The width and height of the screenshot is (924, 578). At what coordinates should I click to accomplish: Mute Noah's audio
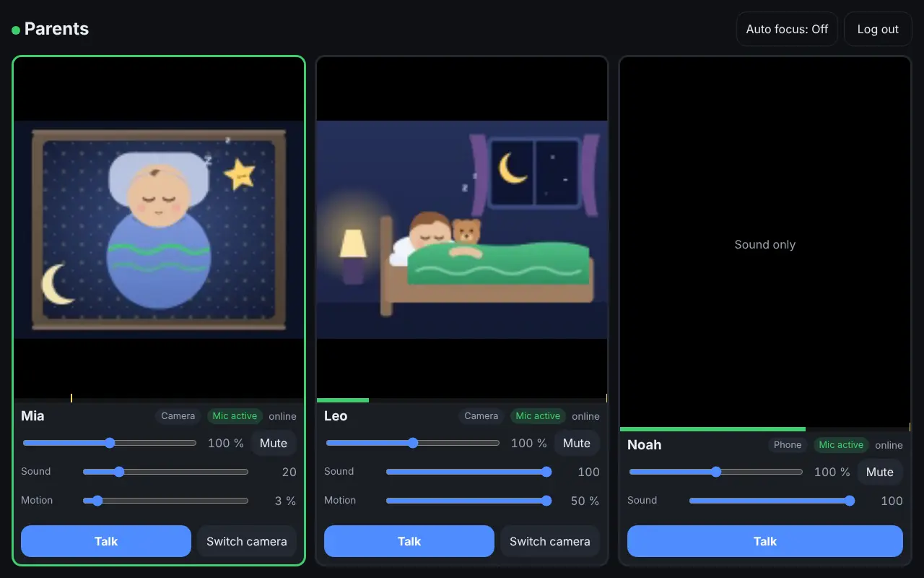[x=880, y=472]
